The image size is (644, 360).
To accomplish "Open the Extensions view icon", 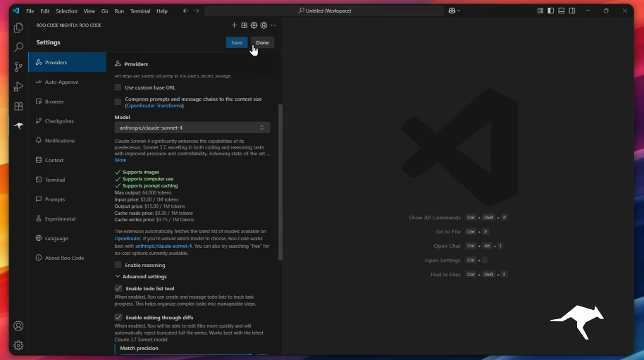I will coord(18,106).
